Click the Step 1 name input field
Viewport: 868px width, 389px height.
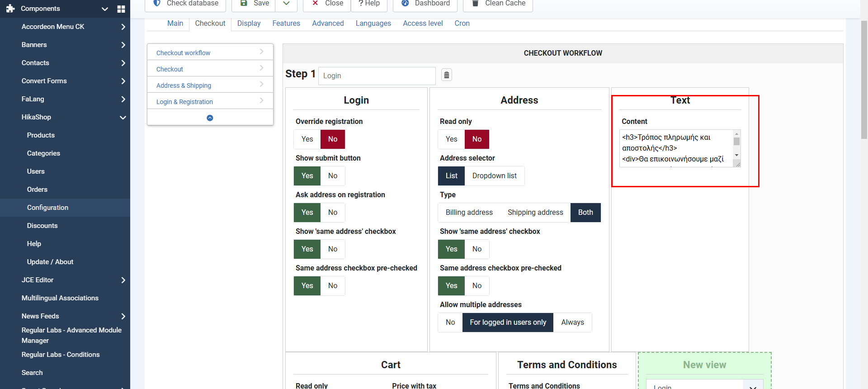[x=377, y=76]
